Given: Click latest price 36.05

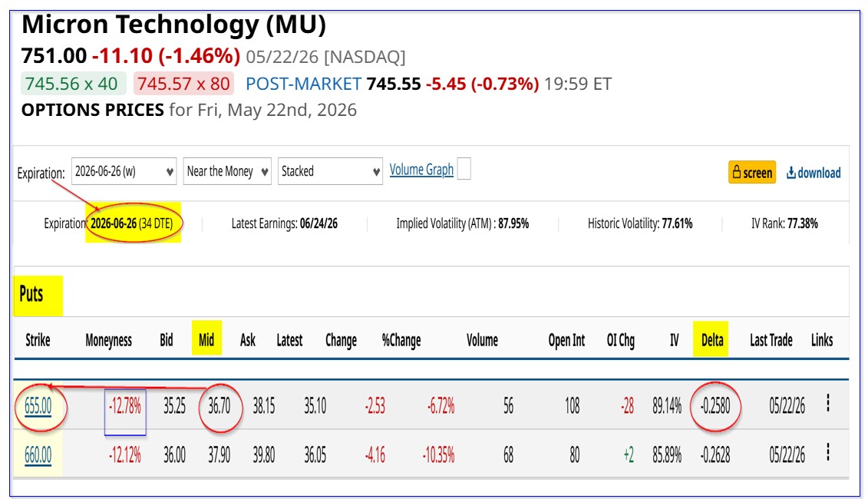Looking at the screenshot, I should pos(315,455).
